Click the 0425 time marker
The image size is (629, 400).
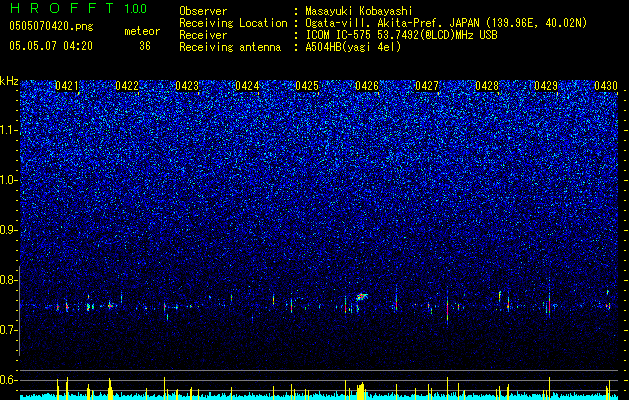tap(307, 86)
